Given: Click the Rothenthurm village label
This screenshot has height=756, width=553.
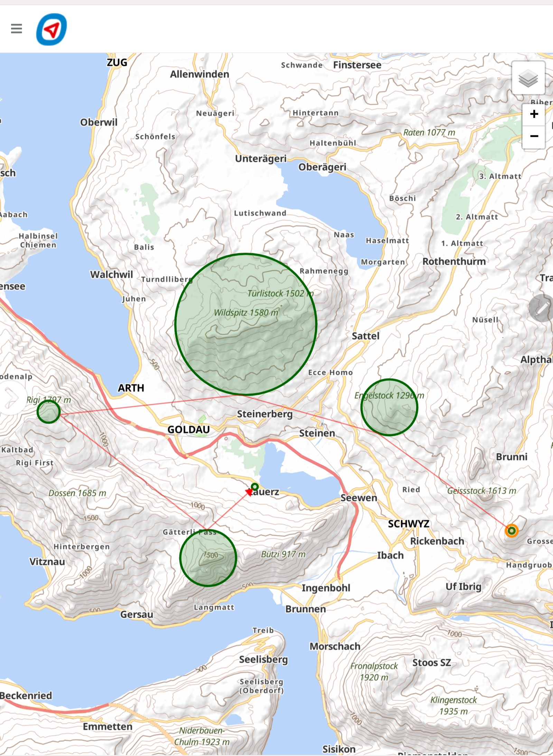Looking at the screenshot, I should tap(454, 261).
